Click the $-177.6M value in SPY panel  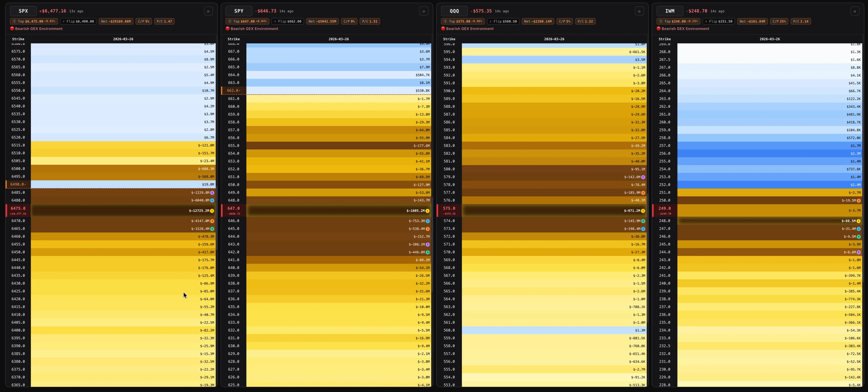point(422,146)
